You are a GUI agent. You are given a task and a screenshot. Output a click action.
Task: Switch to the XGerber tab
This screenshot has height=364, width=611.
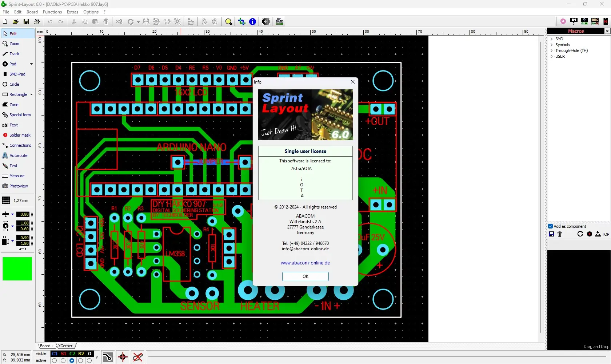coord(65,346)
